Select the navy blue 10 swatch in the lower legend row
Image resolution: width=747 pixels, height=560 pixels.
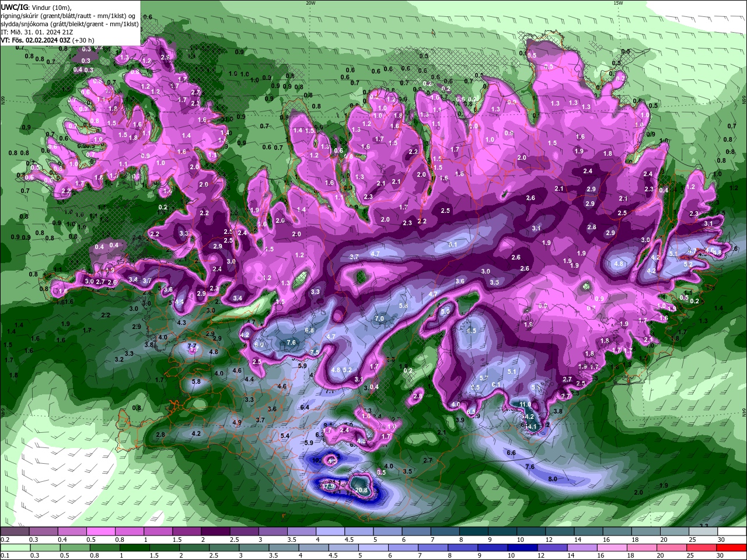coord(523,547)
